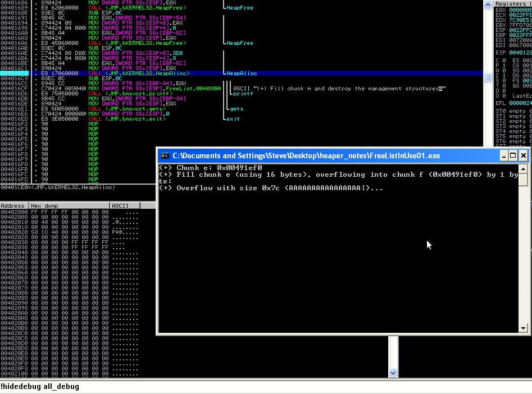This screenshot has height=394, width=532.
Task: Select the EFL flags register row
Action: click(x=513, y=103)
